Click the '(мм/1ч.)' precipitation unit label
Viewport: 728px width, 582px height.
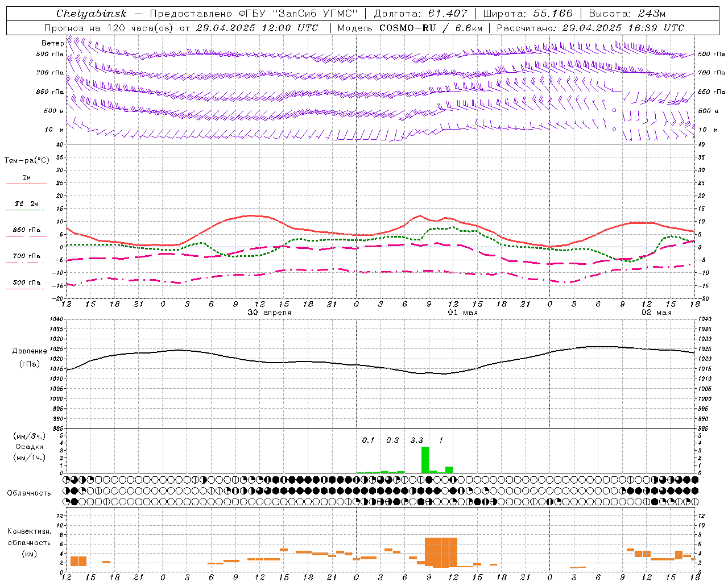30,457
